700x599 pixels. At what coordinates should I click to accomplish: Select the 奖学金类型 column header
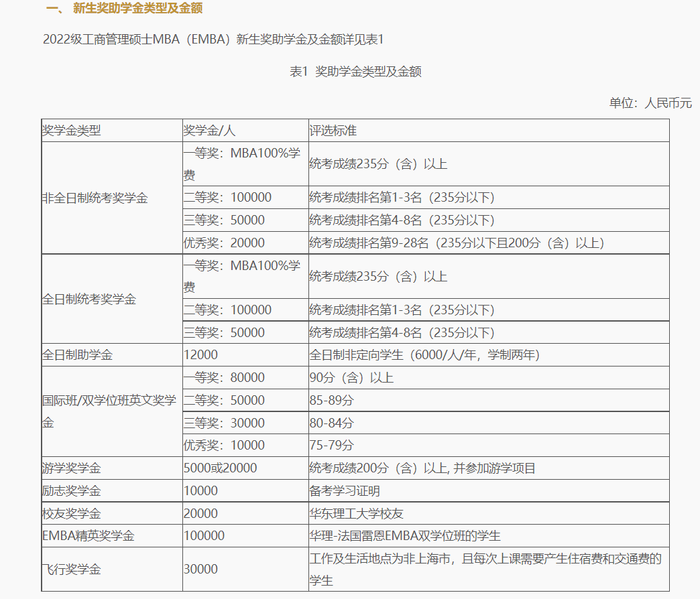click(72, 131)
